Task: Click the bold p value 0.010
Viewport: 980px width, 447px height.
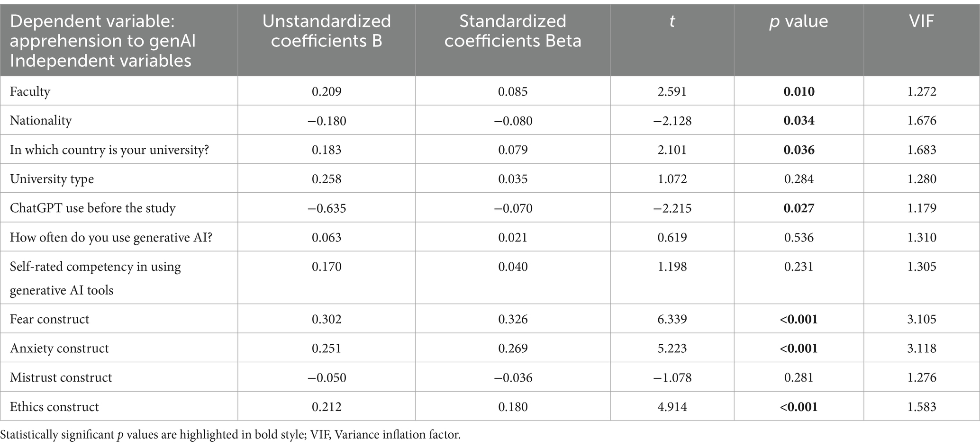Action: 799,91
